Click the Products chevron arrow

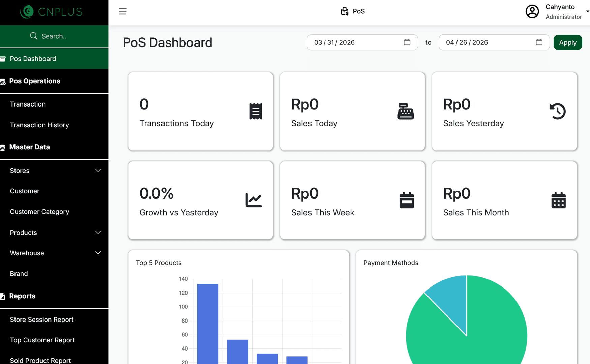click(98, 233)
